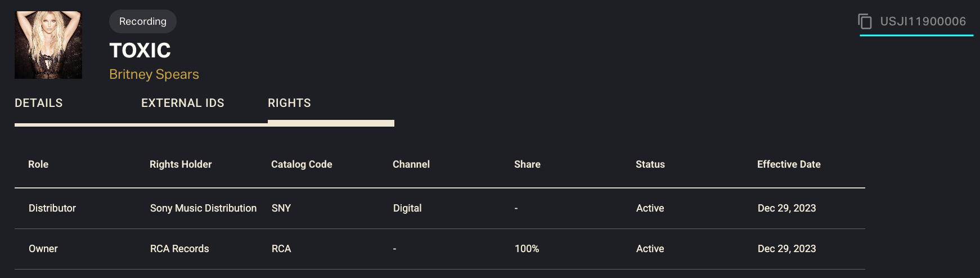The width and height of the screenshot is (980, 278).
Task: Click the Channel column header
Action: [411, 164]
